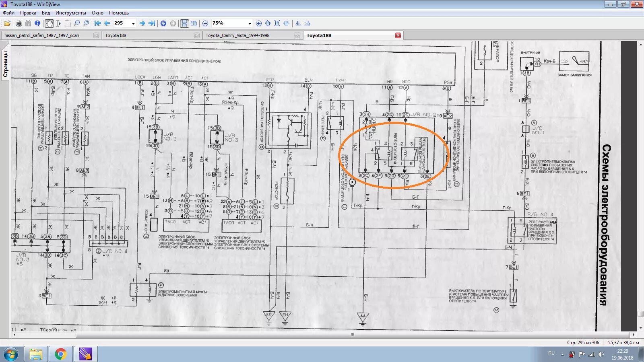The height and width of the screenshot is (362, 644).
Task: Click the page number field showing 295
Action: (122, 23)
